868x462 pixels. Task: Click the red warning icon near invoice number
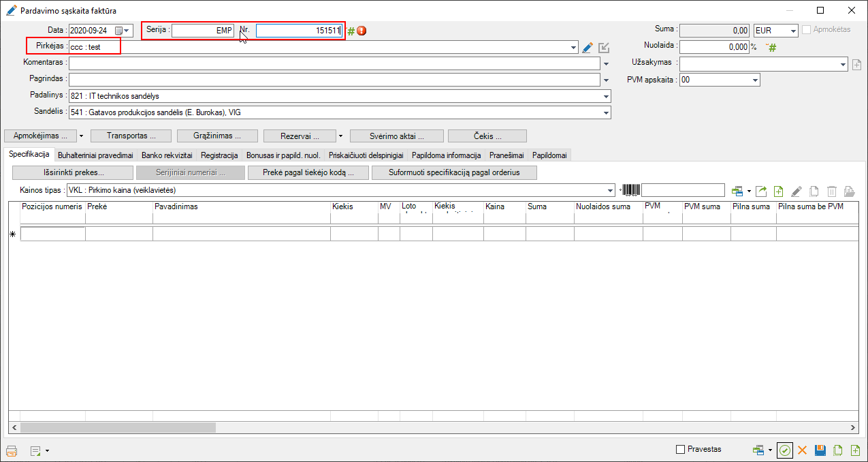point(361,31)
